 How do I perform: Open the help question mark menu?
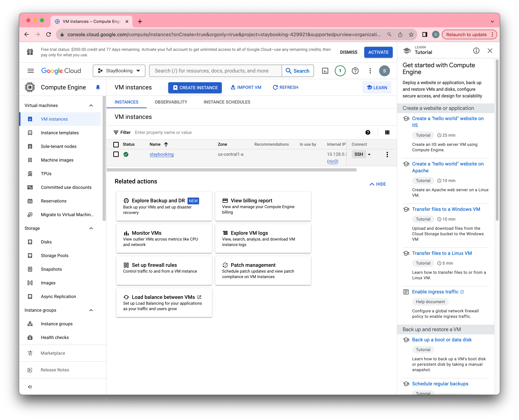pyautogui.click(x=355, y=71)
